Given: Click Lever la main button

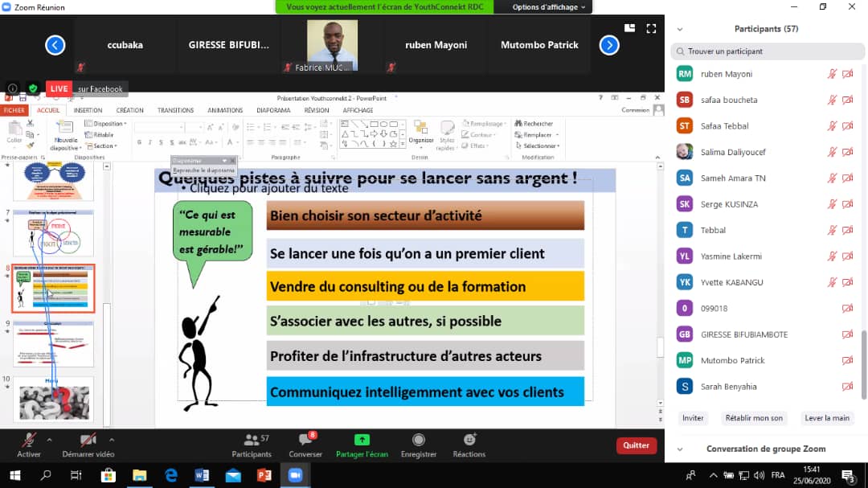Looking at the screenshot, I should (826, 417).
